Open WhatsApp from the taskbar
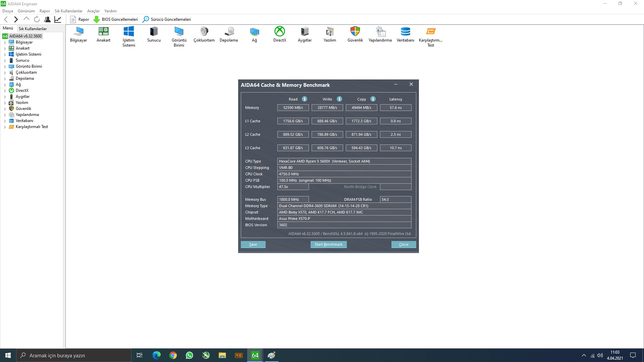Viewport: 644px width, 362px height. (189, 355)
